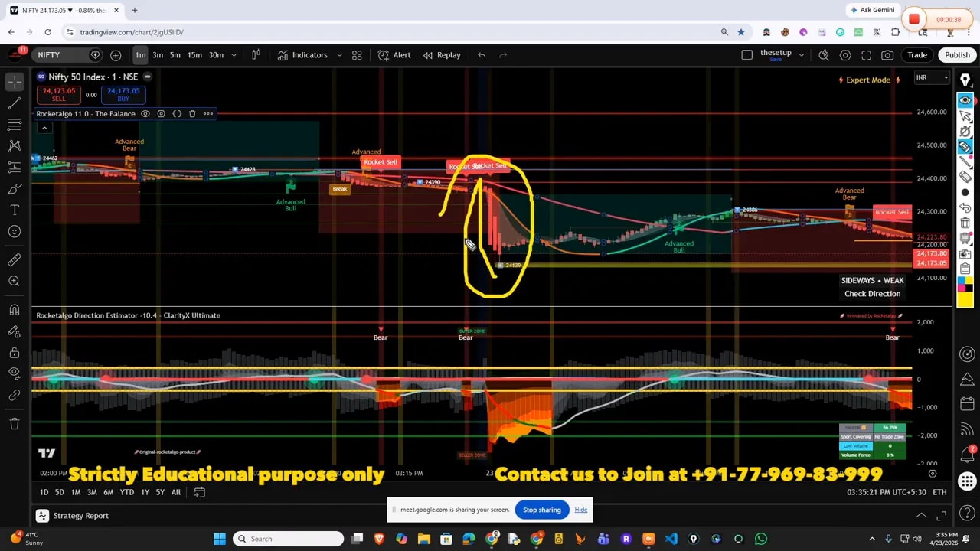Screen dimensions: 980x551
Task: Collapse the Nifty 50 Index legend
Action: click(x=147, y=77)
